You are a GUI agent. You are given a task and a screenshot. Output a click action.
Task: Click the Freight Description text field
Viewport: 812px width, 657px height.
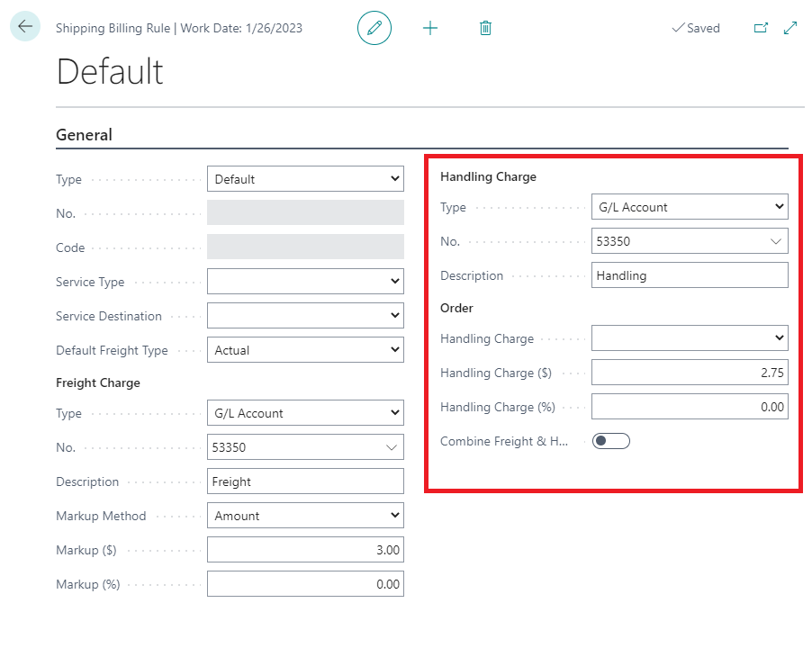305,481
